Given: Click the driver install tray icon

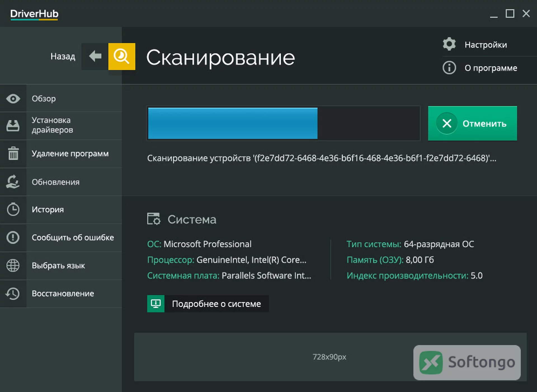Looking at the screenshot, I should (13, 125).
